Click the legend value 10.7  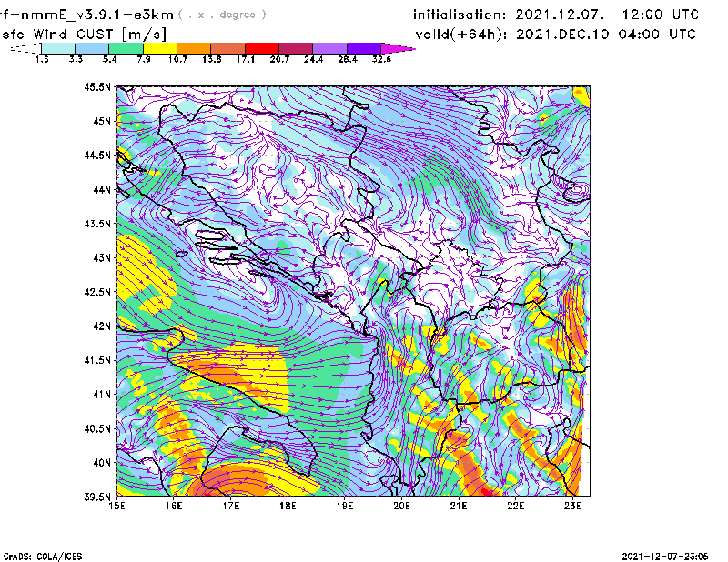[177, 59]
